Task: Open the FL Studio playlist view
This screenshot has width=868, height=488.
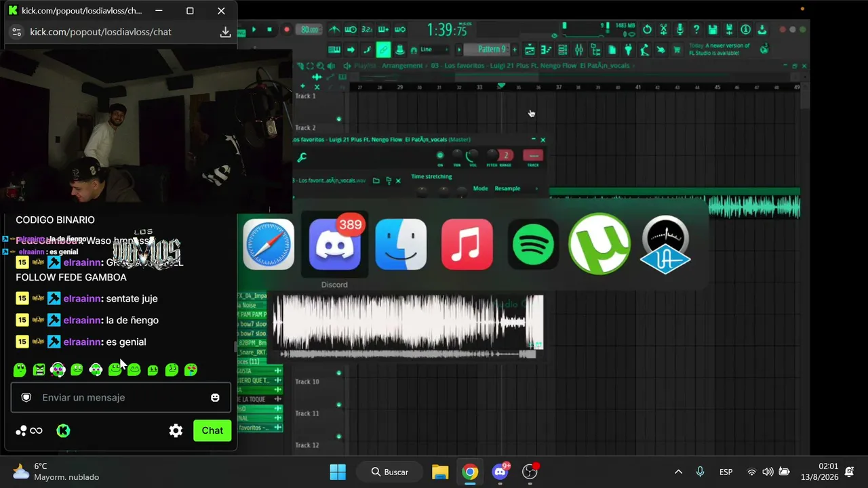Action: click(x=530, y=49)
